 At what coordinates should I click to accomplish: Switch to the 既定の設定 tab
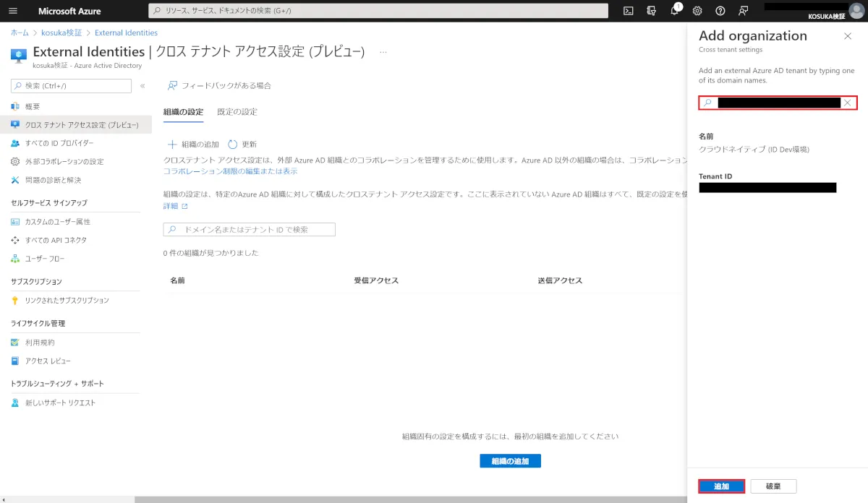(237, 112)
